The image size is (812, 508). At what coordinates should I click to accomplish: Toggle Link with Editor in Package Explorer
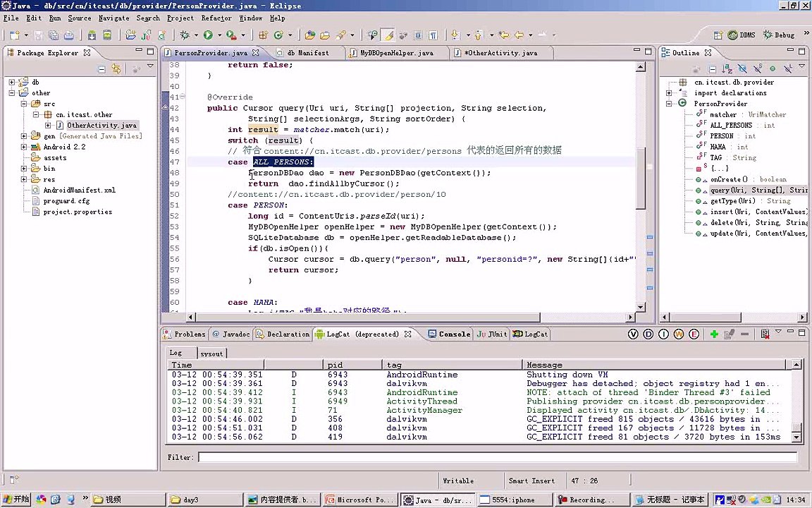pos(117,68)
